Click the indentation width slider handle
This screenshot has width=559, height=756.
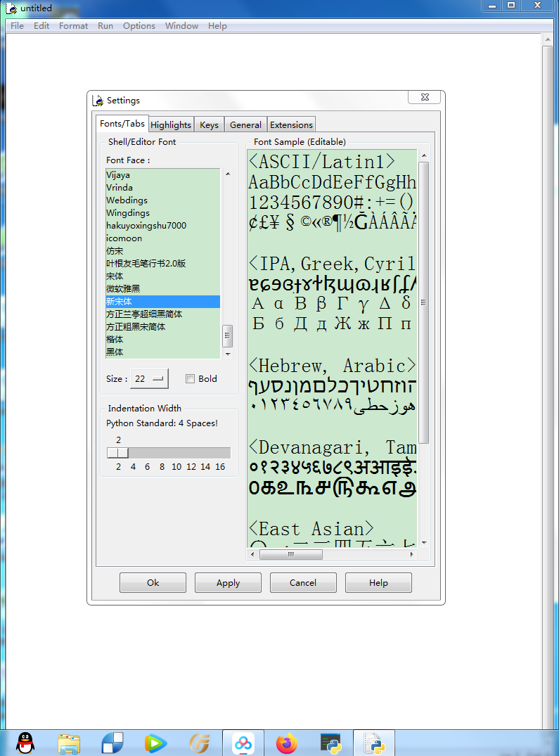pyautogui.click(x=118, y=453)
